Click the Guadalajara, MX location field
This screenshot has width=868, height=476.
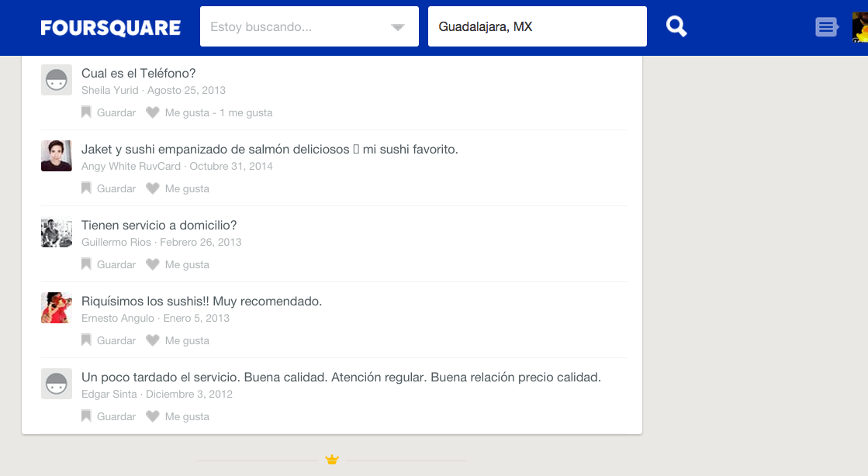pyautogui.click(x=537, y=26)
